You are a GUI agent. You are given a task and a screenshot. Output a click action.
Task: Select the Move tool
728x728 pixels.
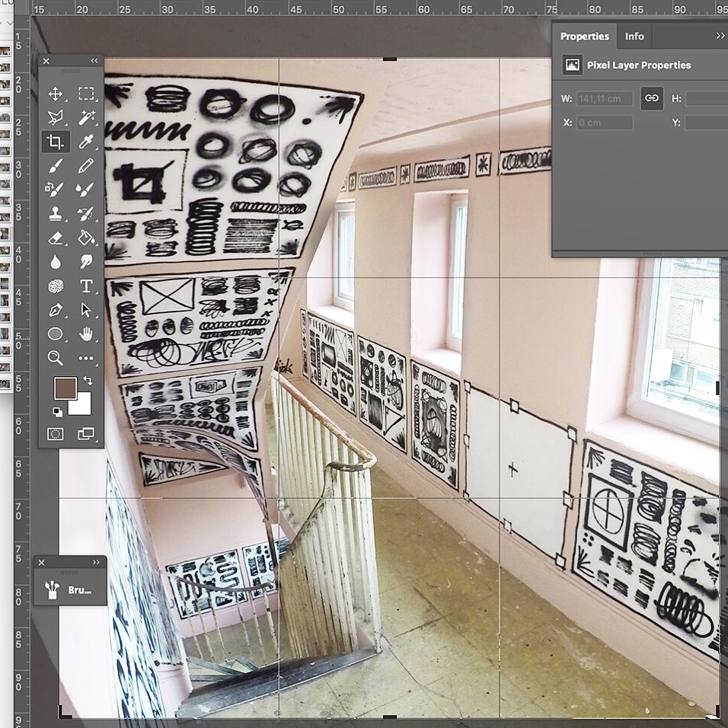coord(56,94)
